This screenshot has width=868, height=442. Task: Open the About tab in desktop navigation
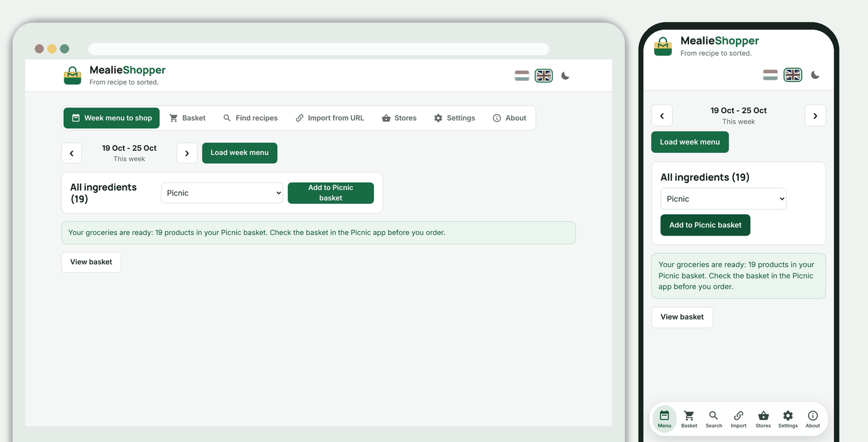coord(510,118)
